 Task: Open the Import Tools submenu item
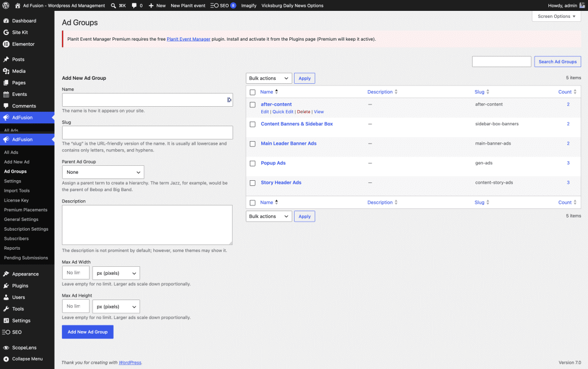17,191
